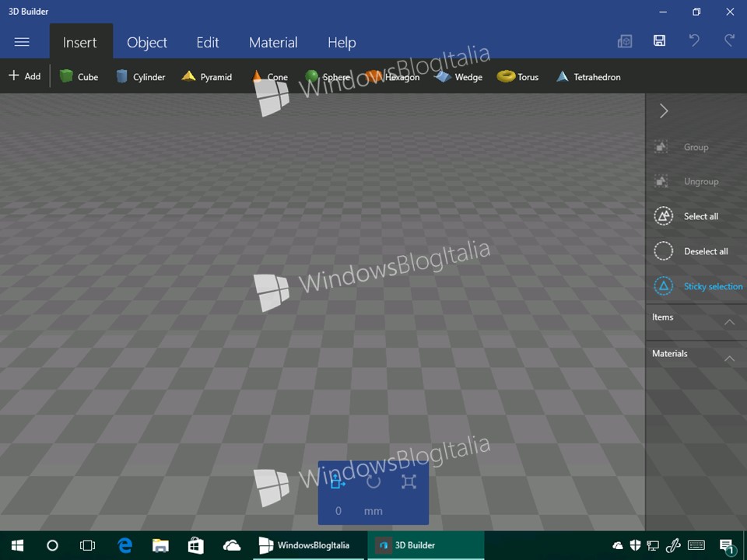Open the OneDrive cloud icon in system tray
The image size is (747, 560).
[x=618, y=545]
